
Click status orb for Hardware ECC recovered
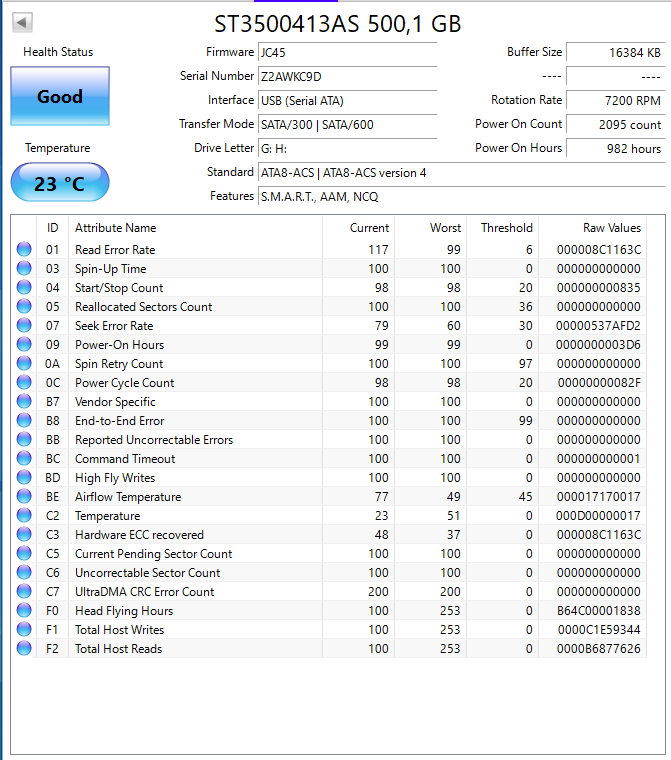[x=24, y=535]
